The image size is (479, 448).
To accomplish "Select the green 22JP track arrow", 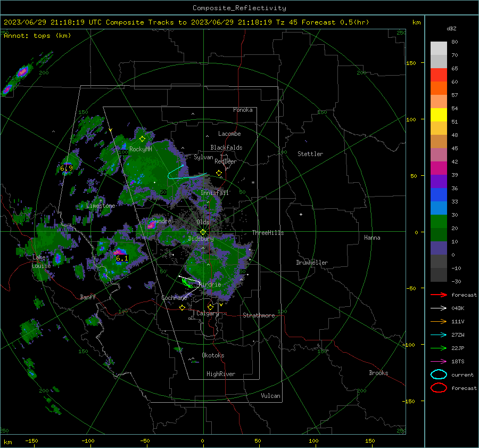I will (x=439, y=348).
